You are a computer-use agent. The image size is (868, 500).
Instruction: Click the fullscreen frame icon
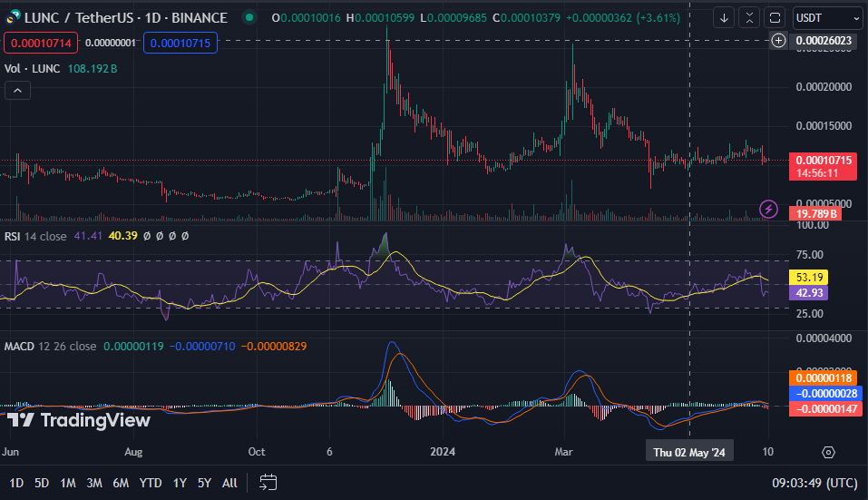pyautogui.click(x=774, y=17)
